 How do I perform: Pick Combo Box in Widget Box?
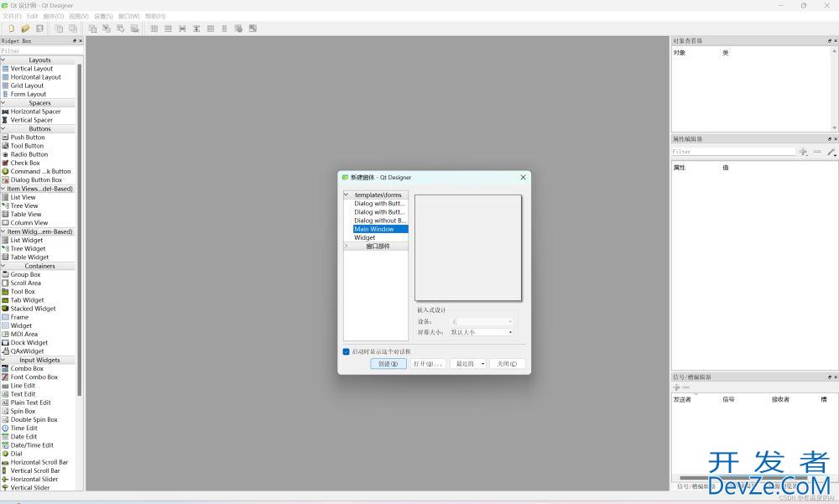point(27,369)
